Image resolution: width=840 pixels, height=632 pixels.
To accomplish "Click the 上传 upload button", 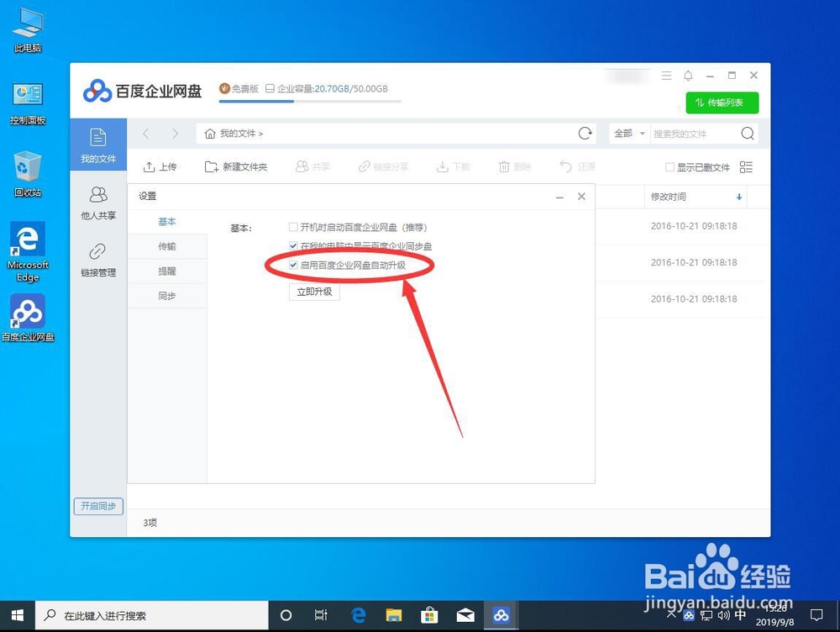I will click(x=160, y=167).
